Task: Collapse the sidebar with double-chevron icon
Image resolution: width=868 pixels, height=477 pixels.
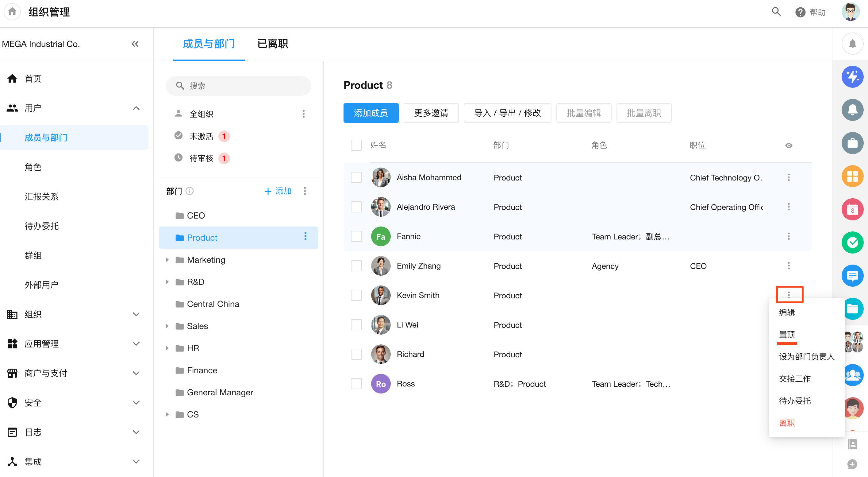Action: click(x=135, y=44)
